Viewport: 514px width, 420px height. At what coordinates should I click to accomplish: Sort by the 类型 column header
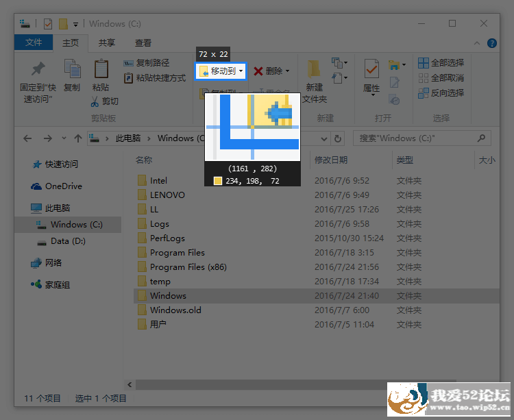point(405,160)
